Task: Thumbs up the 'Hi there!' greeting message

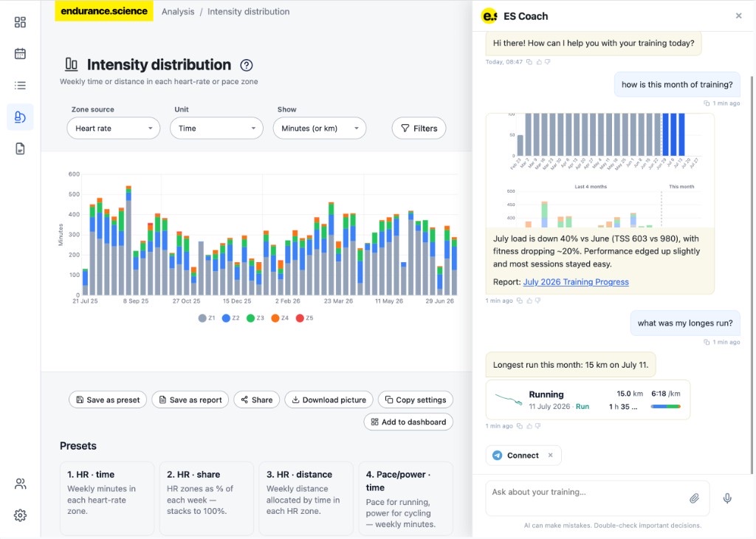Action: coord(538,62)
